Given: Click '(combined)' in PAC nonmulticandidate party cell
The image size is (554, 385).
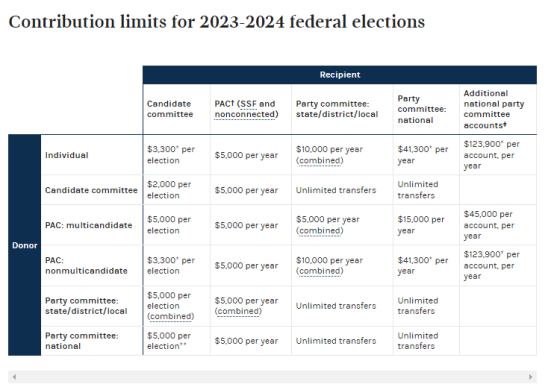Looking at the screenshot, I should coord(320,271).
